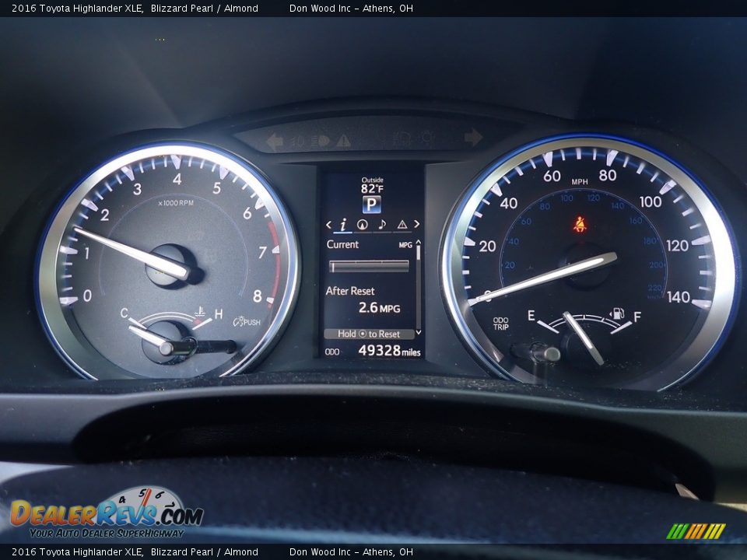Click the fuel gauge F marker

[637, 317]
